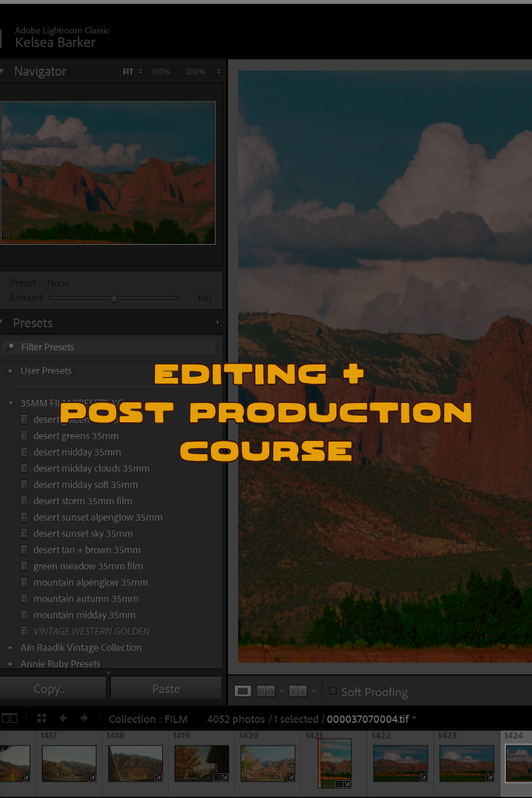
Task: Apply the VINTAGE WESTERN GOLDEN preset
Action: [x=92, y=632]
